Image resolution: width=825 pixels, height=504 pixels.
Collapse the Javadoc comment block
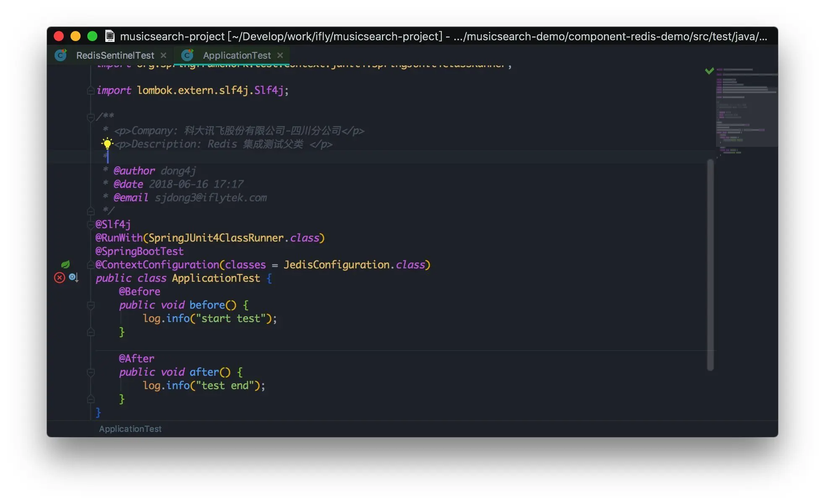(91, 117)
